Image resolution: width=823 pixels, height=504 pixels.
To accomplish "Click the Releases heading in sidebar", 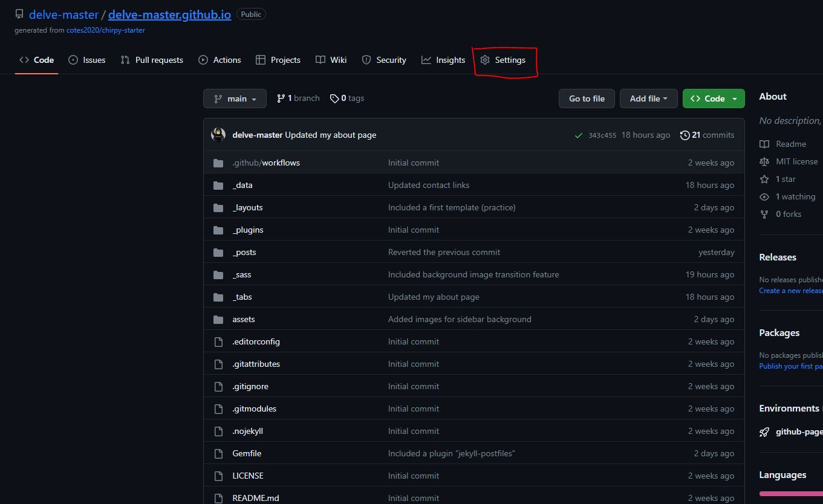I will (778, 257).
